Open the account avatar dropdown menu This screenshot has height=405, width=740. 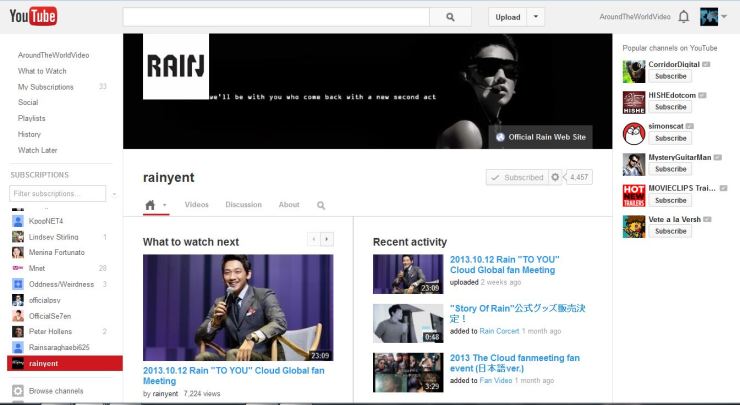click(x=713, y=17)
